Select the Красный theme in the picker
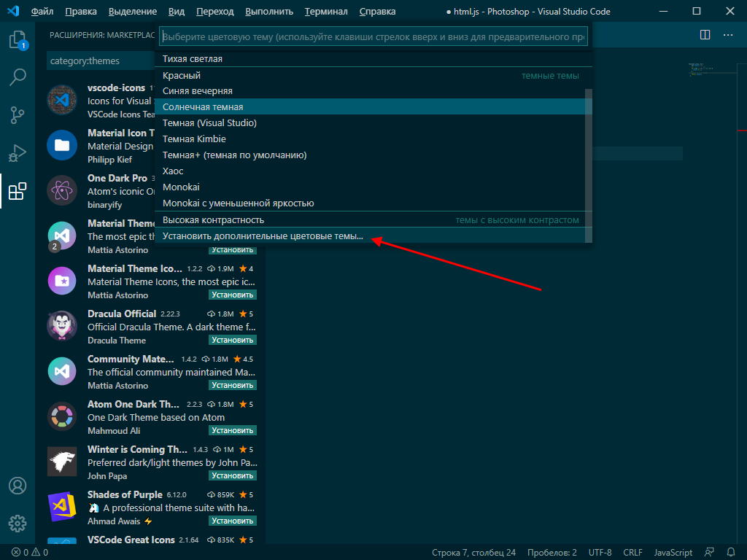This screenshot has width=747, height=560. 181,74
